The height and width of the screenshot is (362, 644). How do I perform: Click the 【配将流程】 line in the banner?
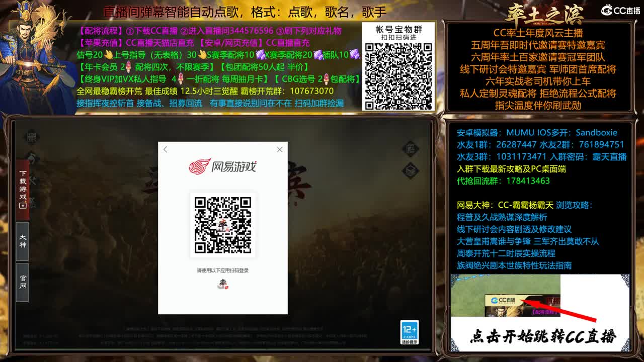coord(210,31)
